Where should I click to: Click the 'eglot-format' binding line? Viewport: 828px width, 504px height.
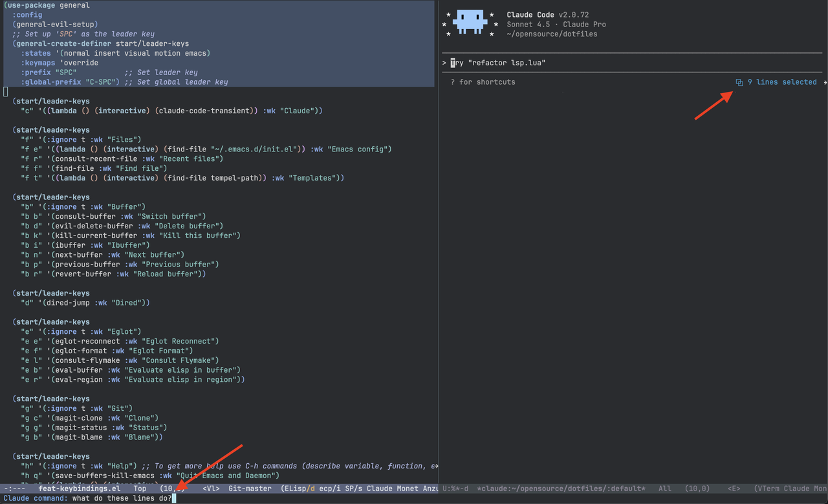pyautogui.click(x=107, y=351)
